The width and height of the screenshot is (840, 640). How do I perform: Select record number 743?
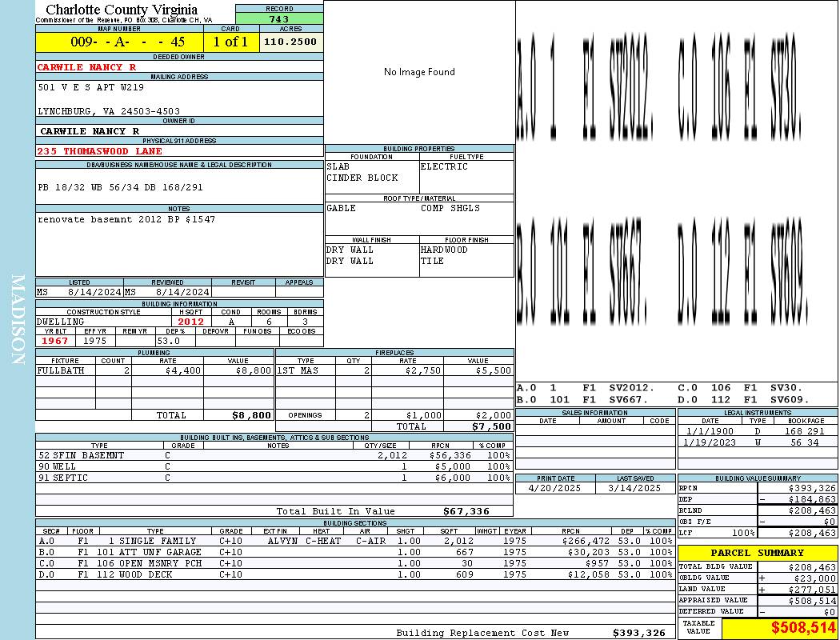tap(279, 19)
